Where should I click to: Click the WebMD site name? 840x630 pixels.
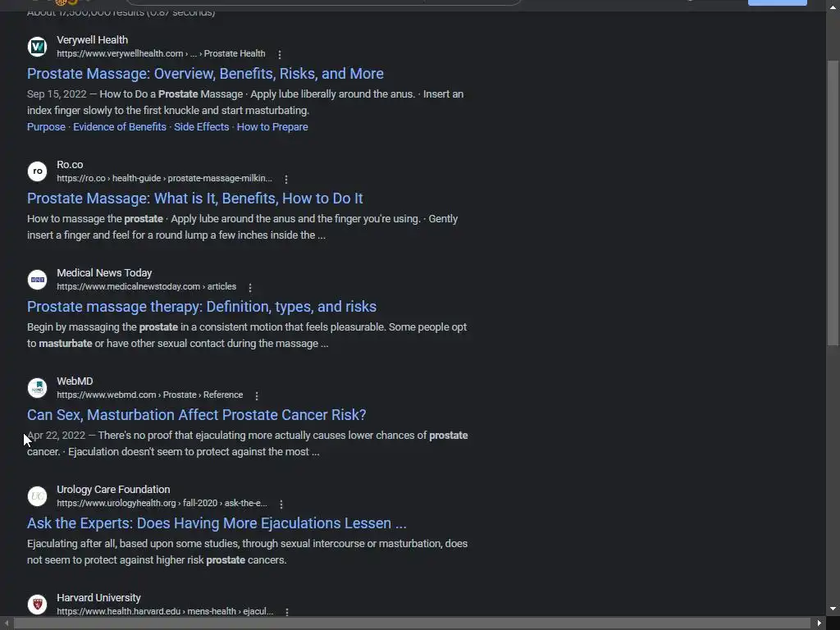75,381
